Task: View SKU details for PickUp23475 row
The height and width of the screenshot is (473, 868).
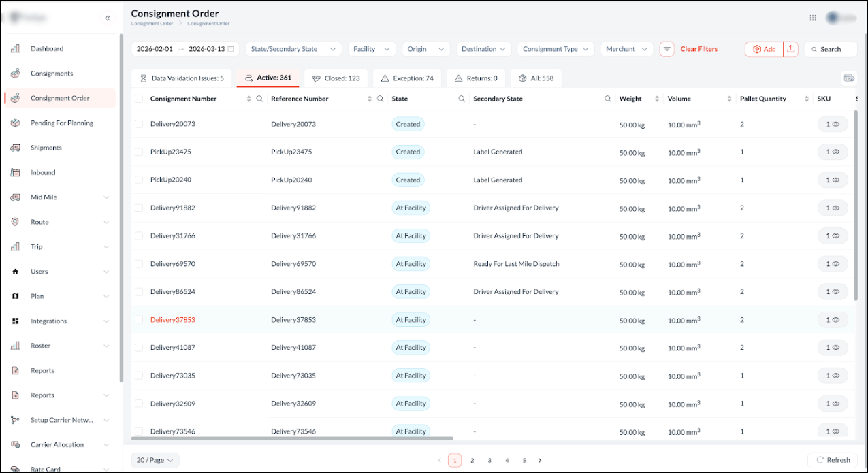Action: [x=832, y=152]
